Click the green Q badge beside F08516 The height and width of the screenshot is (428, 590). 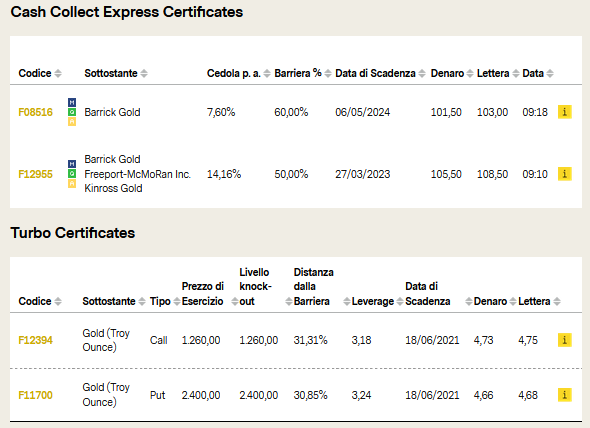(72, 112)
